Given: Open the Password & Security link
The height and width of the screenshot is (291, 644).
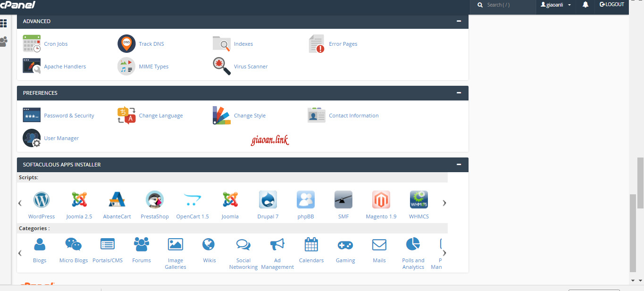Looking at the screenshot, I should (69, 116).
